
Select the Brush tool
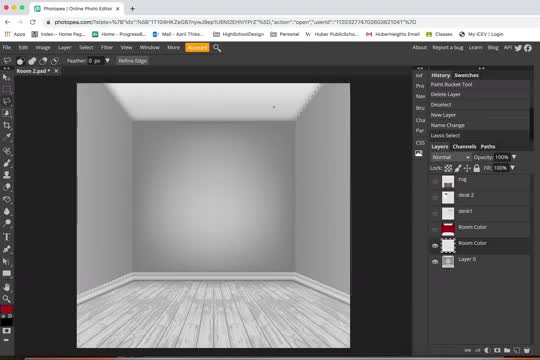(x=7, y=163)
